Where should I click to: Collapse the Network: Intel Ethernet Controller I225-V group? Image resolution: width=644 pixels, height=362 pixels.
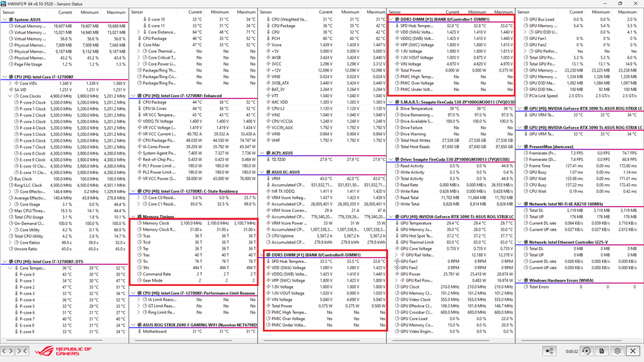(520, 242)
